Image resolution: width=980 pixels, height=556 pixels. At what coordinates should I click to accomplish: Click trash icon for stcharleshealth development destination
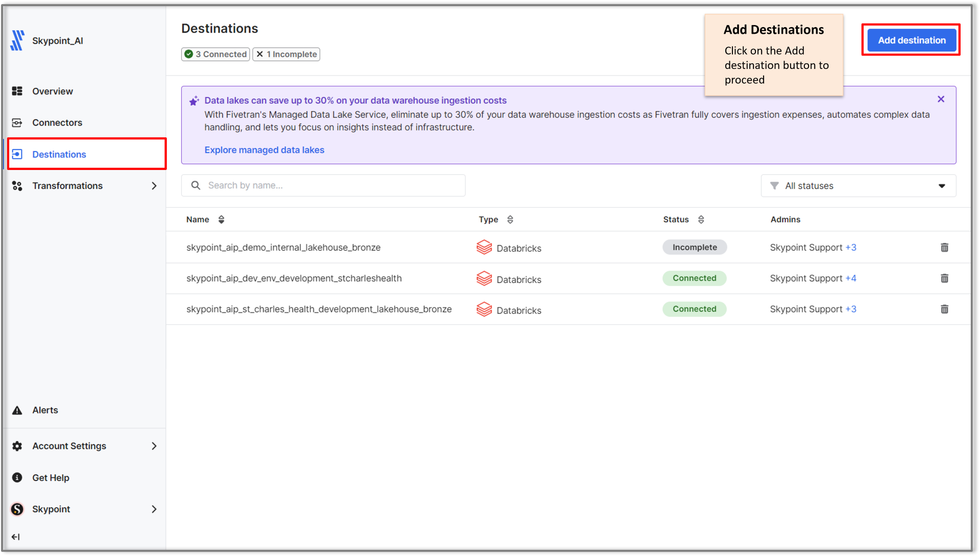pos(944,278)
